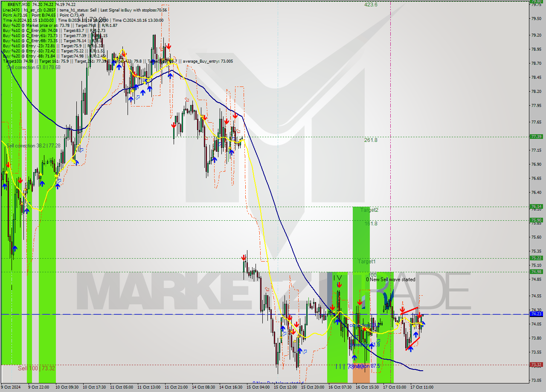Click the '9 Oct 2024' date label
The width and height of the screenshot is (546, 392).
point(11,387)
